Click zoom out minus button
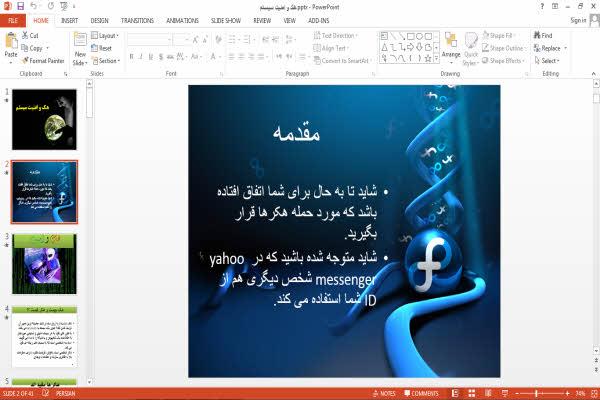600x400 pixels. 517,393
